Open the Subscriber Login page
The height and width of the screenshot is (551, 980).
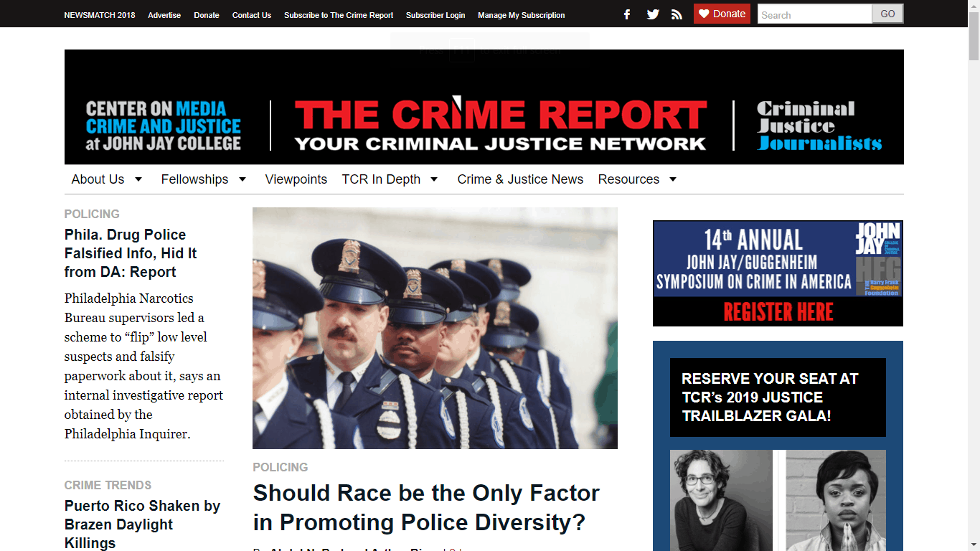[435, 14]
